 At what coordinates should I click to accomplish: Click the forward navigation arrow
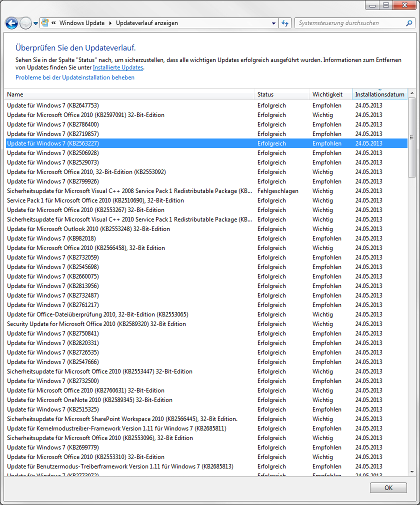pos(25,23)
